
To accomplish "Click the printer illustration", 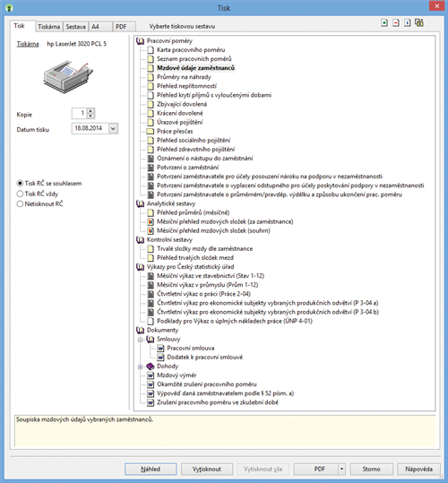I will [x=68, y=77].
